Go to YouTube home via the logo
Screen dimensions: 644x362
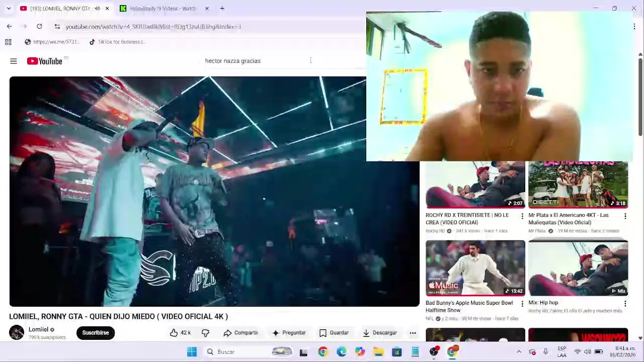(x=45, y=61)
